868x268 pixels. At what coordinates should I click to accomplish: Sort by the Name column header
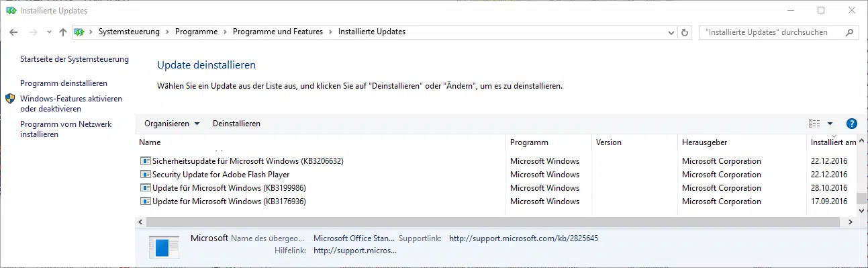pos(321,142)
